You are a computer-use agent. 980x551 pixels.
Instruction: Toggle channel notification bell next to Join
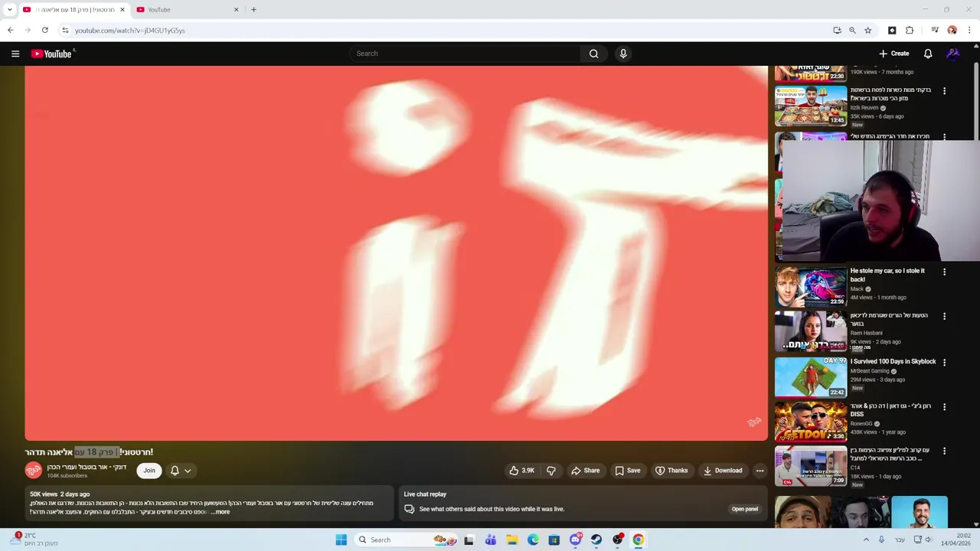pyautogui.click(x=175, y=471)
